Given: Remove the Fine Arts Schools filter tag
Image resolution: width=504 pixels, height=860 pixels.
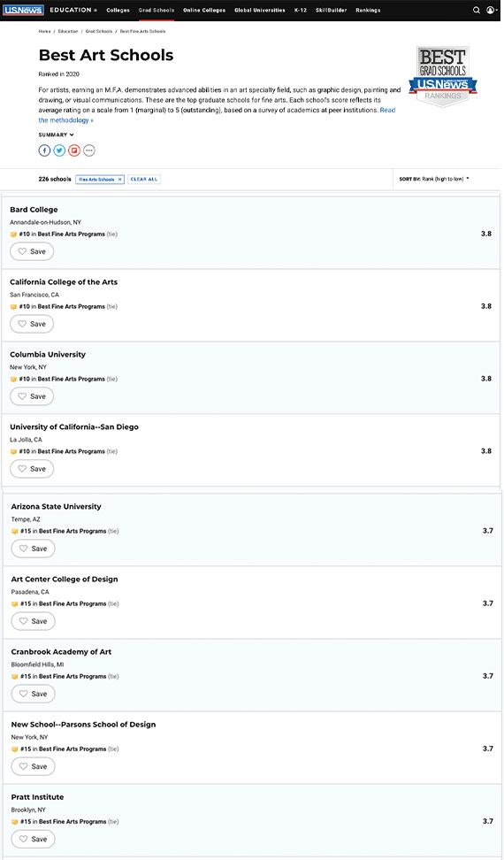Looking at the screenshot, I should click(120, 180).
